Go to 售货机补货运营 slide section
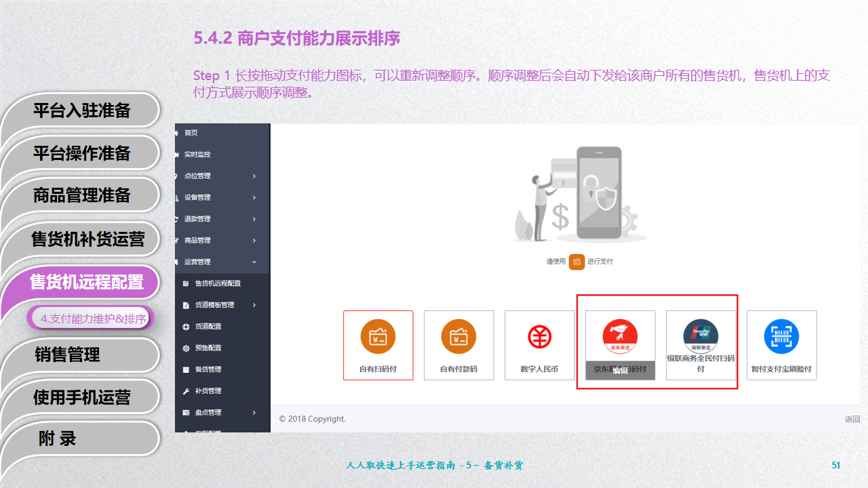The height and width of the screenshot is (488, 868). 87,239
